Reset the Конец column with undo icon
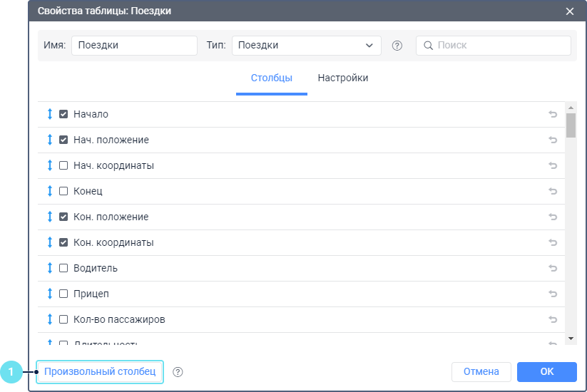587x392 pixels. [552, 191]
